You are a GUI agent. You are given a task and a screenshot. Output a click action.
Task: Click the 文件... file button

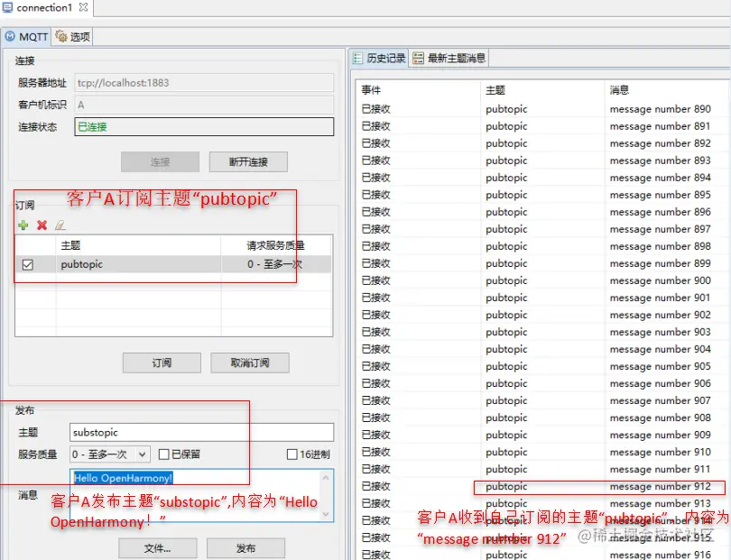pyautogui.click(x=158, y=548)
